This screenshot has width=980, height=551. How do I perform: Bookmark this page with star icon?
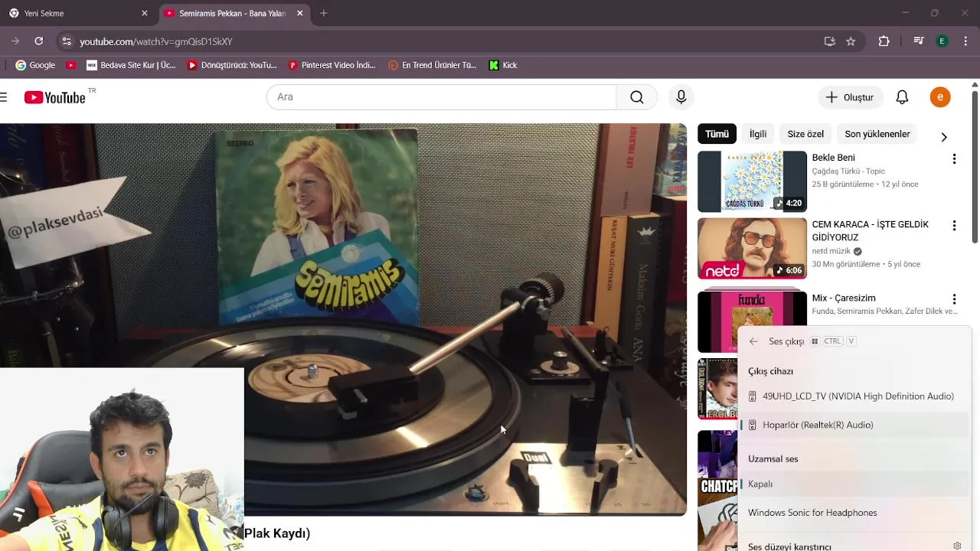851,41
